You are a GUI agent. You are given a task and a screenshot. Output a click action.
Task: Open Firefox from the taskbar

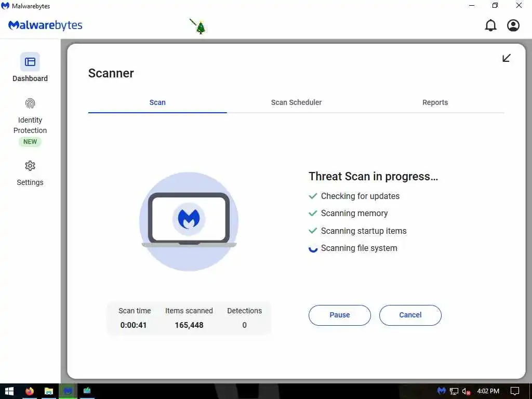(30, 391)
